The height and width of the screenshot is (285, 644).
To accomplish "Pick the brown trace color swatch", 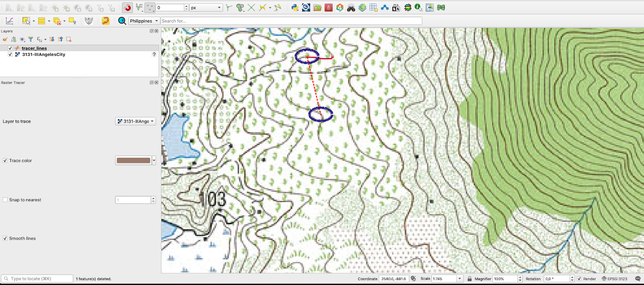I will coord(133,160).
